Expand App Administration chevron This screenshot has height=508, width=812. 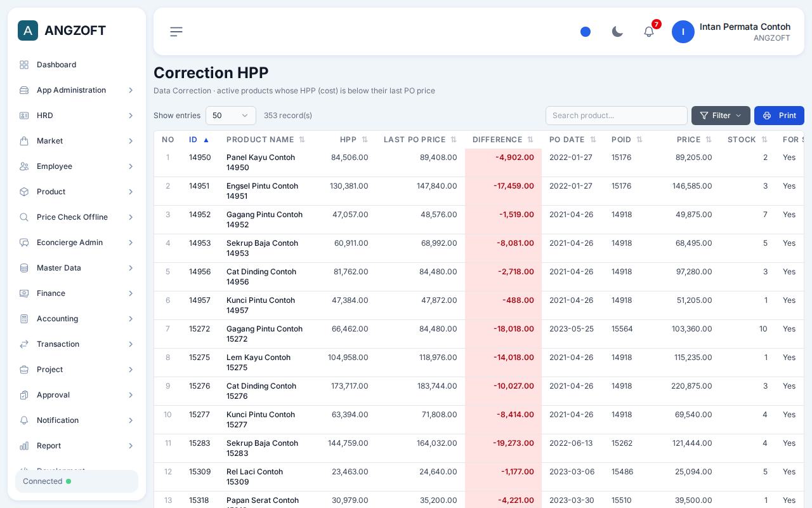coord(131,90)
